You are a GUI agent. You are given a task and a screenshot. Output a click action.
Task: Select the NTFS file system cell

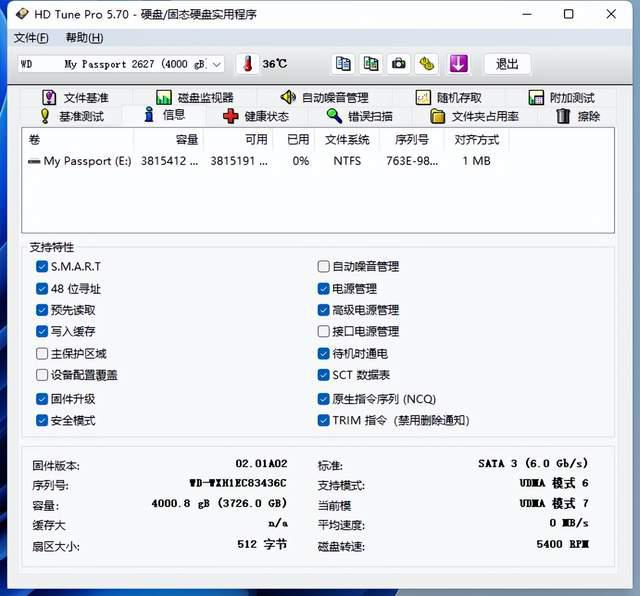(347, 161)
